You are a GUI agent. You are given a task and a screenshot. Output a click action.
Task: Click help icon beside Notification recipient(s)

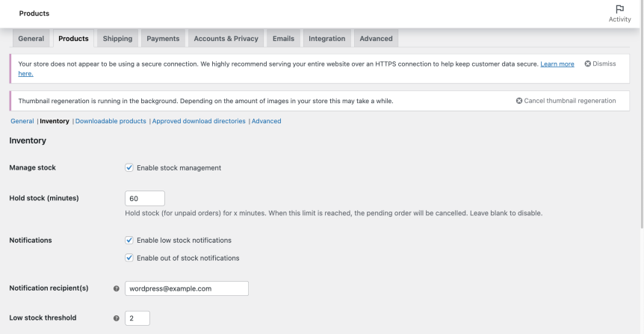point(116,288)
